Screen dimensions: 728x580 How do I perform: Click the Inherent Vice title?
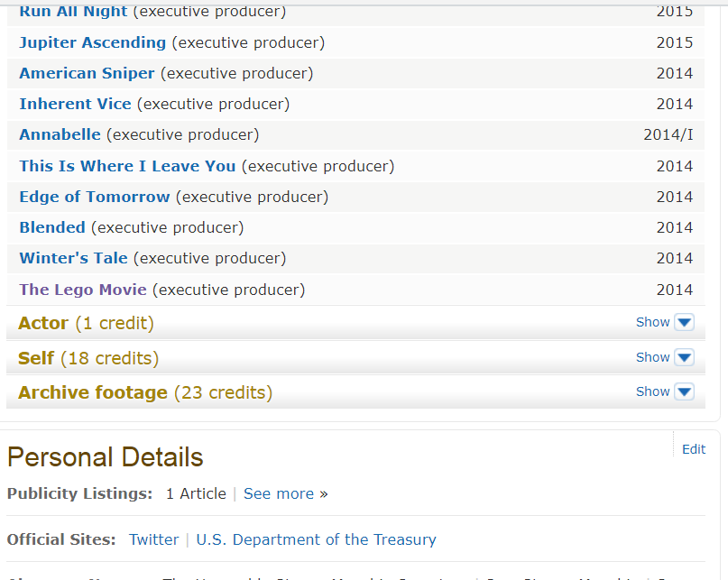75,104
